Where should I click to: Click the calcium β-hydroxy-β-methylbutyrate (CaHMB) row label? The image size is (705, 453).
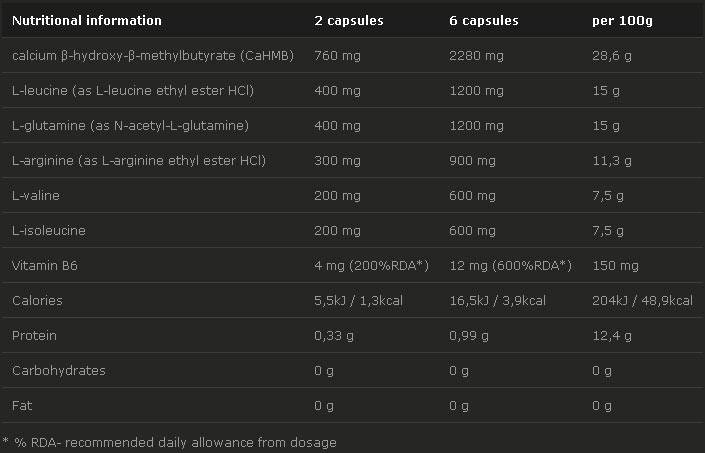(153, 55)
